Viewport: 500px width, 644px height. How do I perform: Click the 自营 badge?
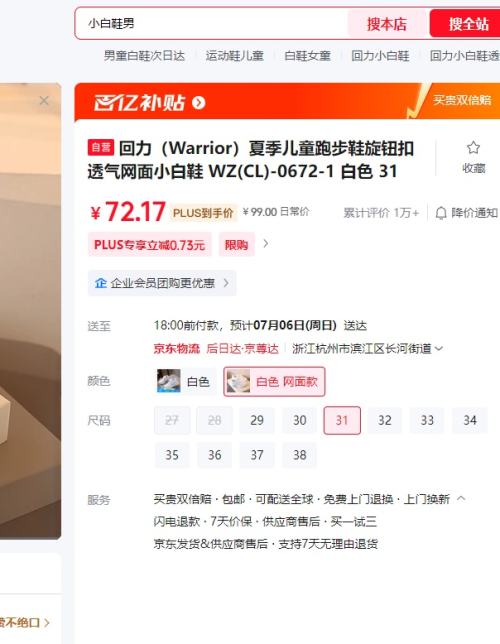[101, 147]
